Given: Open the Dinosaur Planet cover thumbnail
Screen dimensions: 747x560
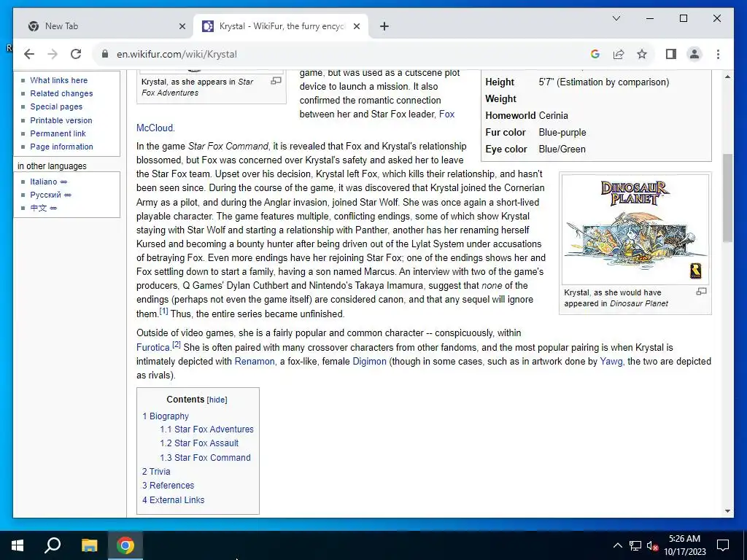Looking at the screenshot, I should coord(635,230).
